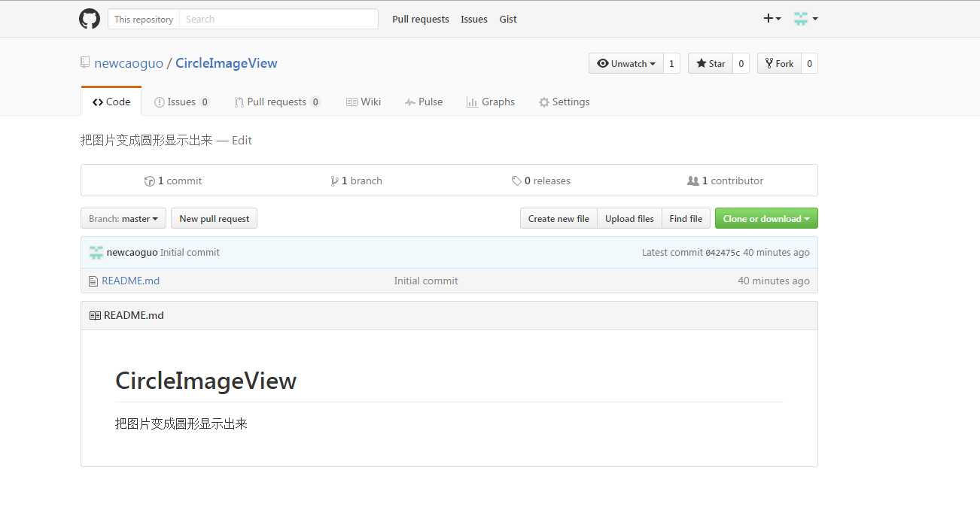The image size is (980, 510).
Task: Click the repository book icon beside newcaoguo
Action: coord(85,62)
